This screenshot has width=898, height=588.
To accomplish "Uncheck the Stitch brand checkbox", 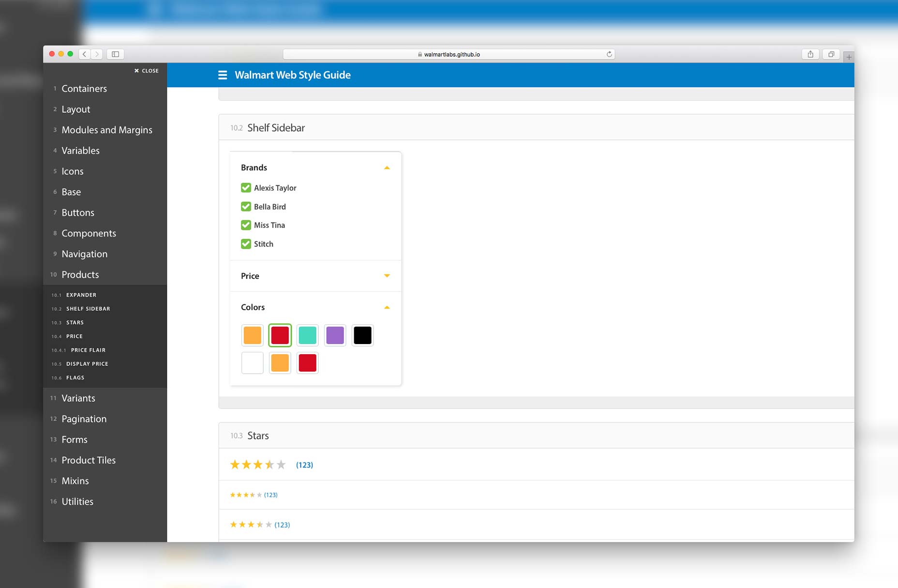I will click(x=246, y=244).
